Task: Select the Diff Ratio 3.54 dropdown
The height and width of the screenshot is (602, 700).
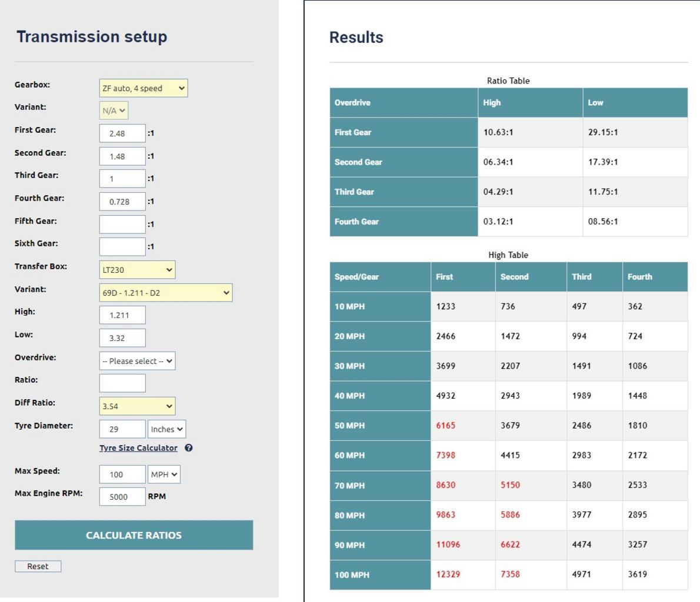Action: (x=137, y=406)
